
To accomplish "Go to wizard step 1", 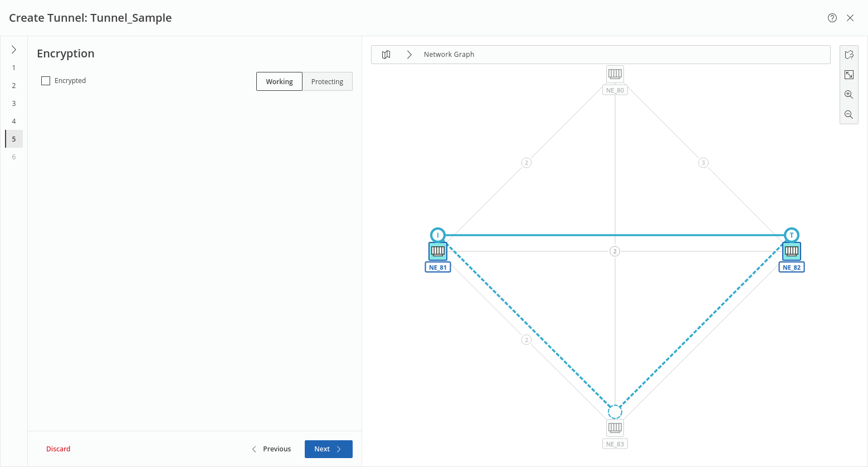I will 14,68.
